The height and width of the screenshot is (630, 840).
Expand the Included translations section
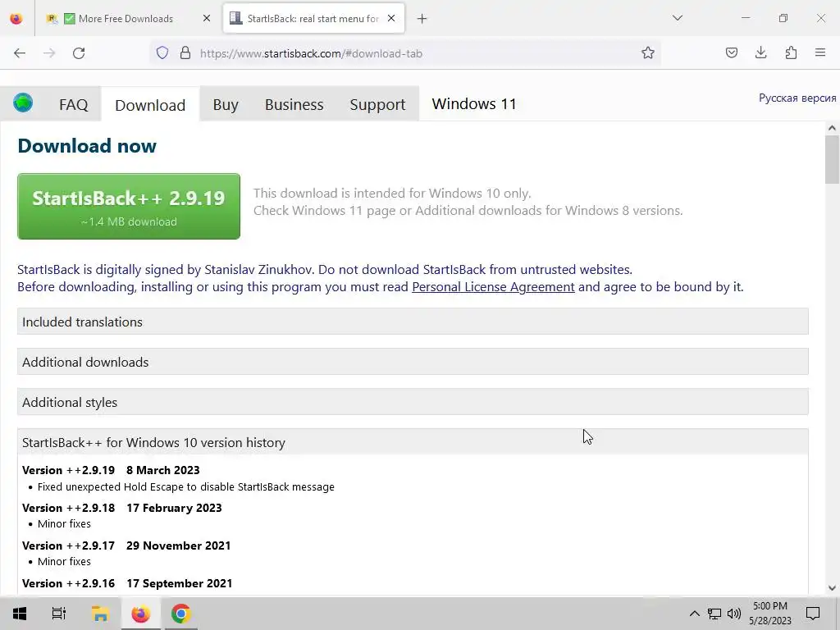click(x=413, y=322)
